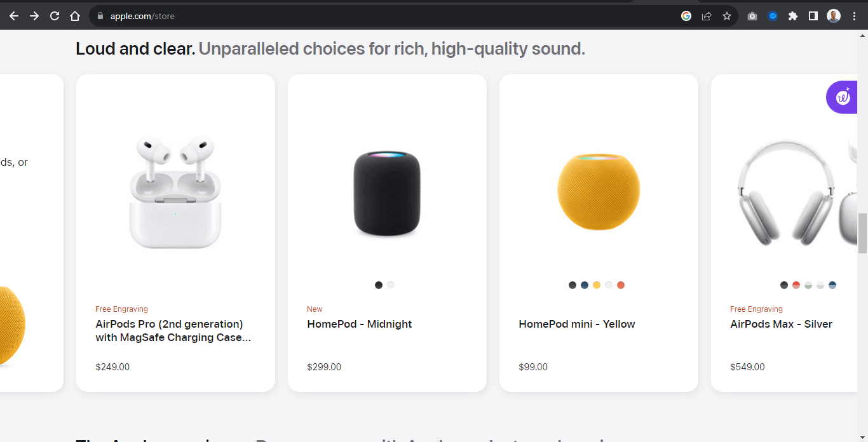
Task: Select the pink AirPods Max color
Action: tap(796, 285)
